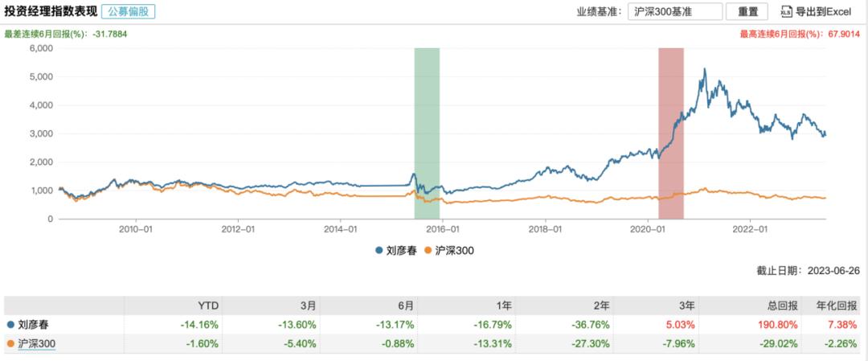
Task: Open the 沪深300基准 benchmark dropdown
Action: (675, 11)
